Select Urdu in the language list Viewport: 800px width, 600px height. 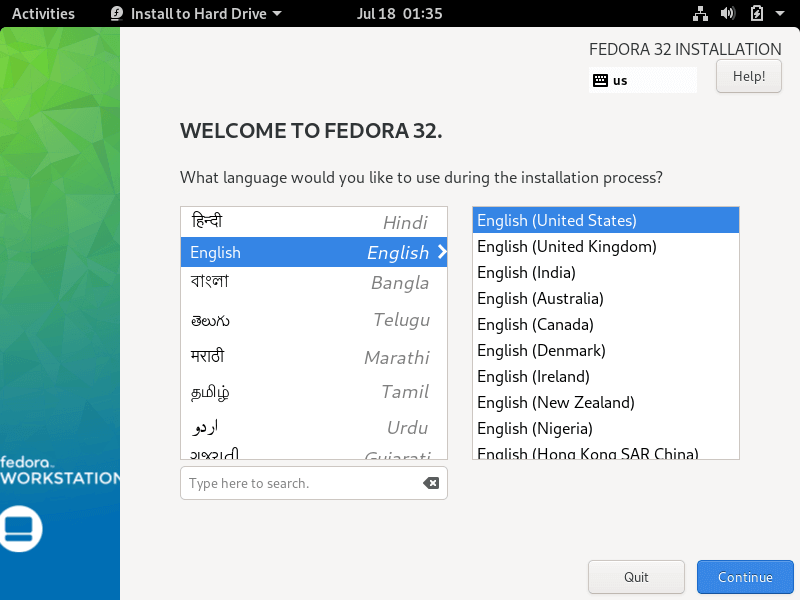tap(314, 427)
